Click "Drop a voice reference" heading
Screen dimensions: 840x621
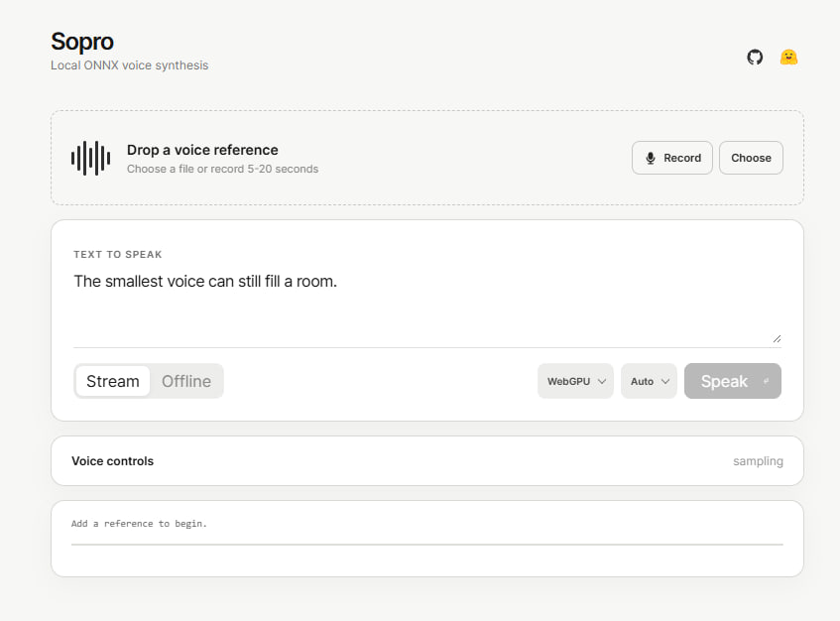coord(202,150)
